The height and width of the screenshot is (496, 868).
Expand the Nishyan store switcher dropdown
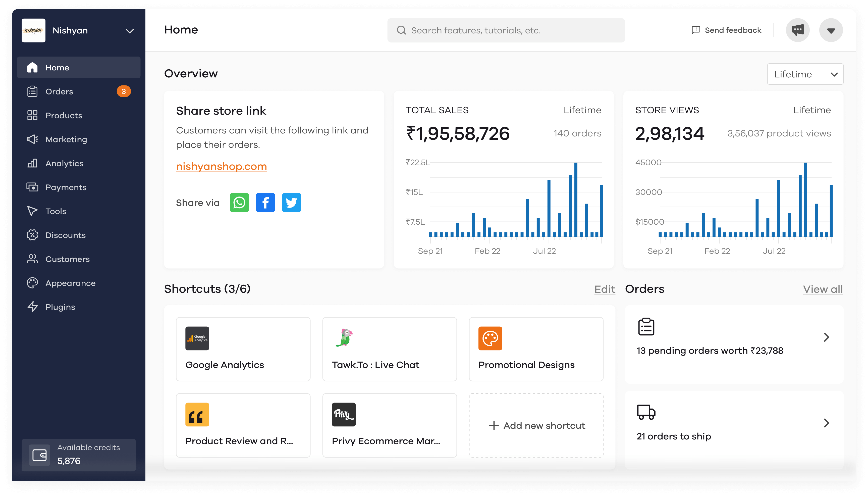tap(129, 31)
